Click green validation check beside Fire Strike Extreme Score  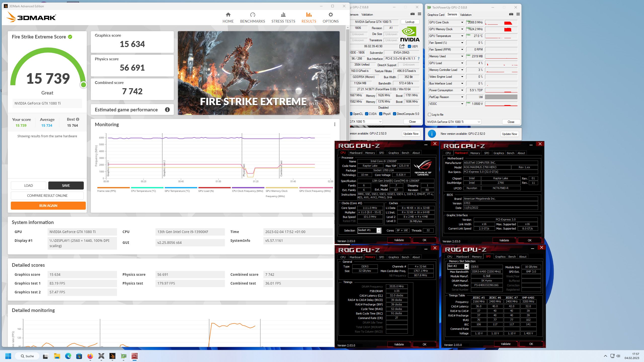70,37
